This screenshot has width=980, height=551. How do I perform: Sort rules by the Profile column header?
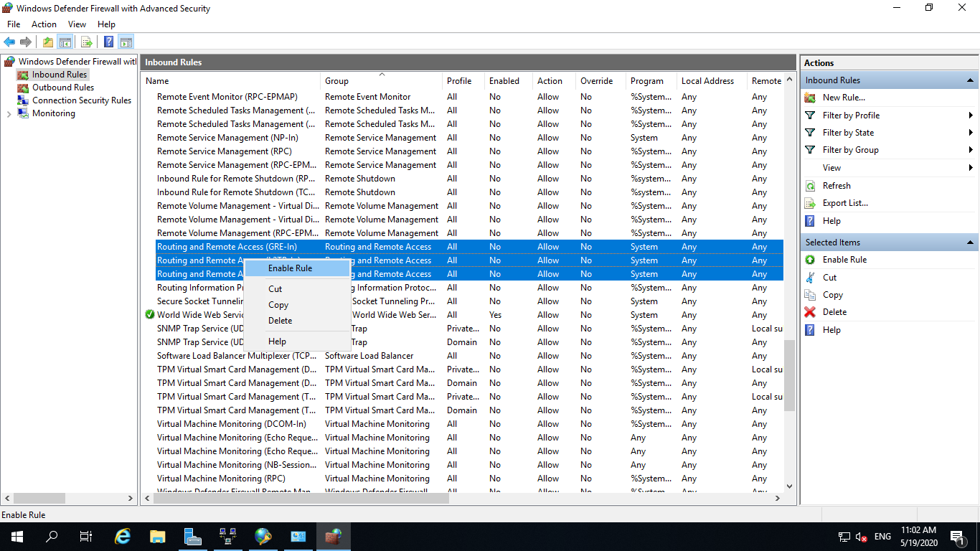(x=463, y=81)
